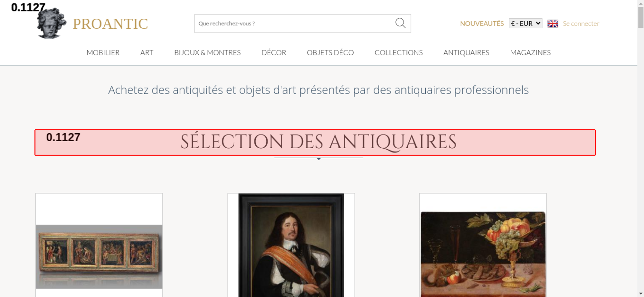Image resolution: width=644 pixels, height=297 pixels.
Task: Go to the Antiquaires section
Action: point(466,52)
